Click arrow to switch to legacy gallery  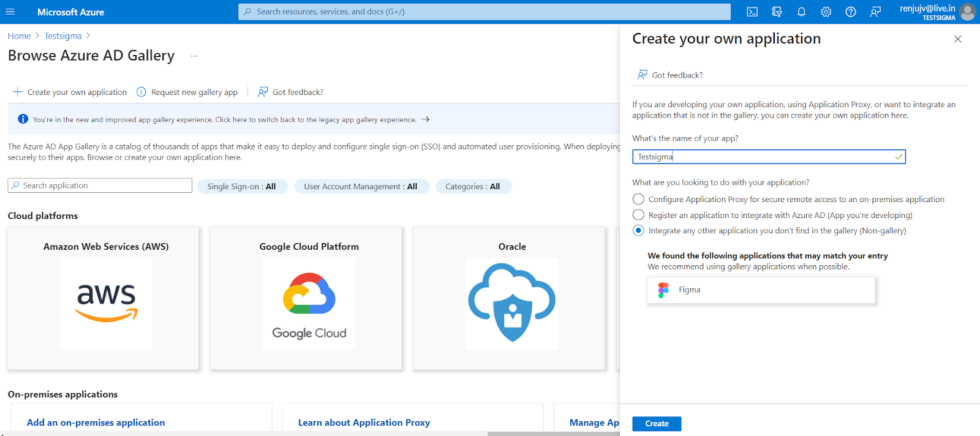point(425,119)
